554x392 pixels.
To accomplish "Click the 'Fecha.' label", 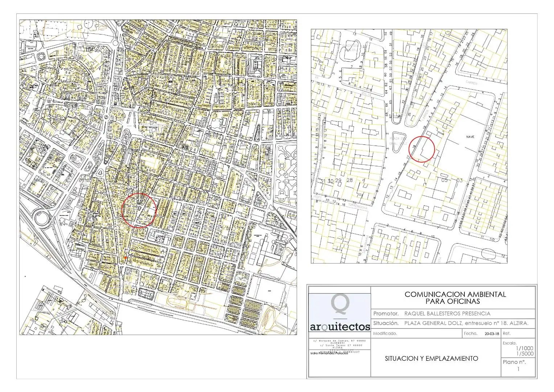I will tap(471, 333).
